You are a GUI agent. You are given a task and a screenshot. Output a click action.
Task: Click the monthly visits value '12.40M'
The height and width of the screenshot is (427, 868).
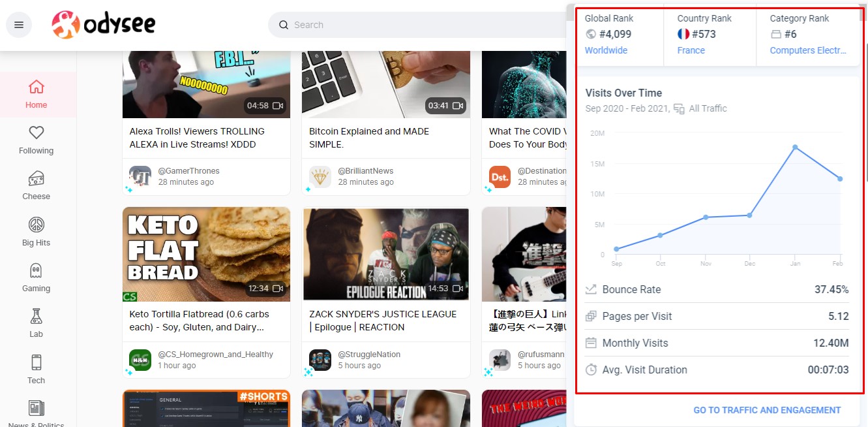point(830,343)
